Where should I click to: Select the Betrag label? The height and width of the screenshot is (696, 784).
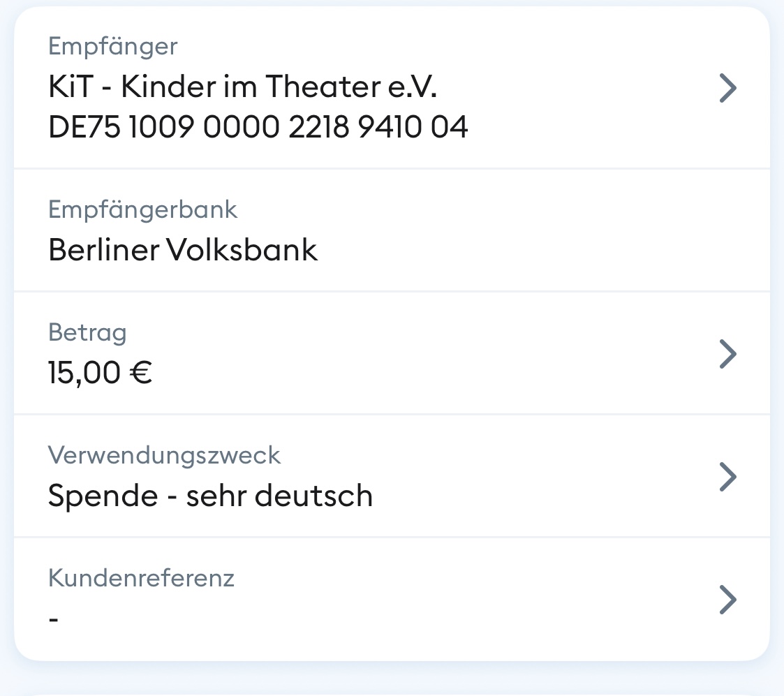[x=87, y=332]
